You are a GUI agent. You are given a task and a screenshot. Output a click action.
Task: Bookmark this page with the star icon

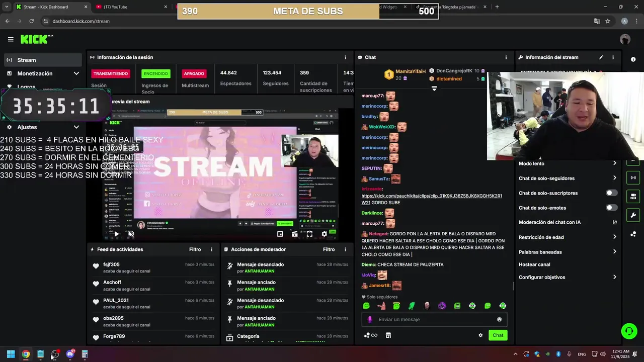[608, 21]
